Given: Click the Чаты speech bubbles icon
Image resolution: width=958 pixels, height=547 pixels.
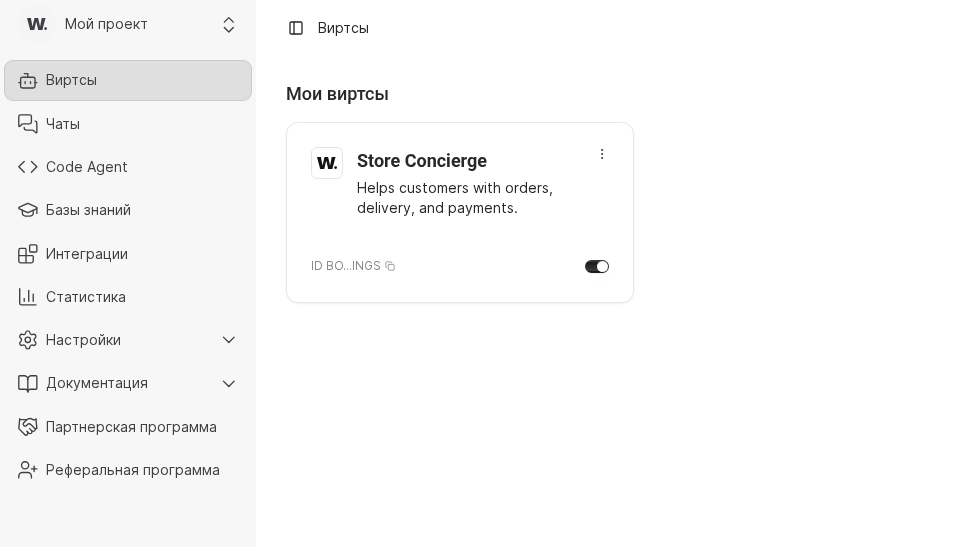Looking at the screenshot, I should pyautogui.click(x=28, y=124).
